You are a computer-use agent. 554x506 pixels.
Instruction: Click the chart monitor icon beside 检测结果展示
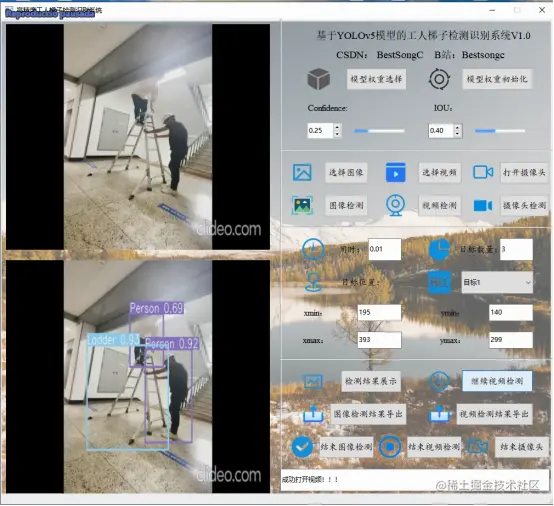pyautogui.click(x=313, y=381)
